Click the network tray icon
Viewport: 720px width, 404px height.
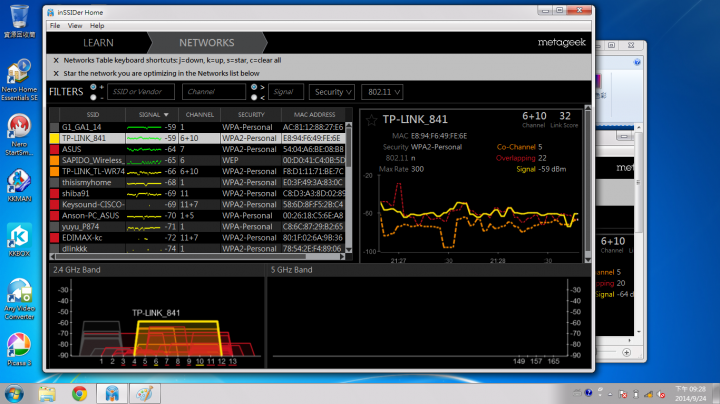click(648, 394)
